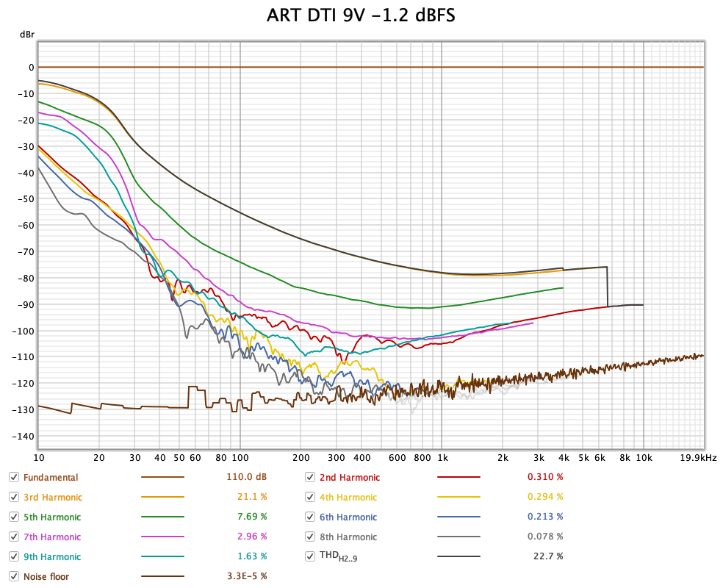
Task: Click the -100 mark on the dBr axis
Action: pos(21,331)
